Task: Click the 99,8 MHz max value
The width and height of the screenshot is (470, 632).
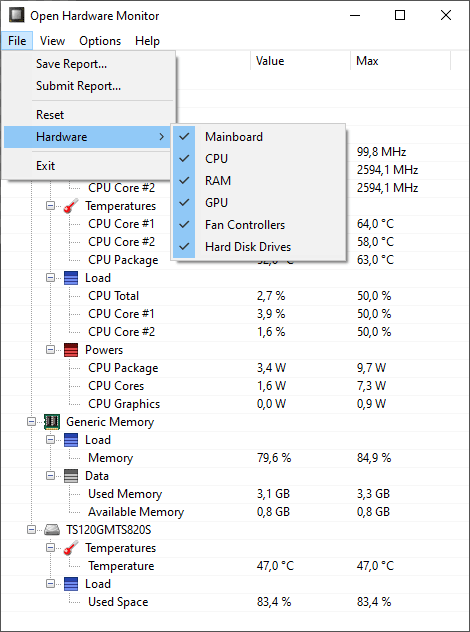Action: [x=381, y=152]
